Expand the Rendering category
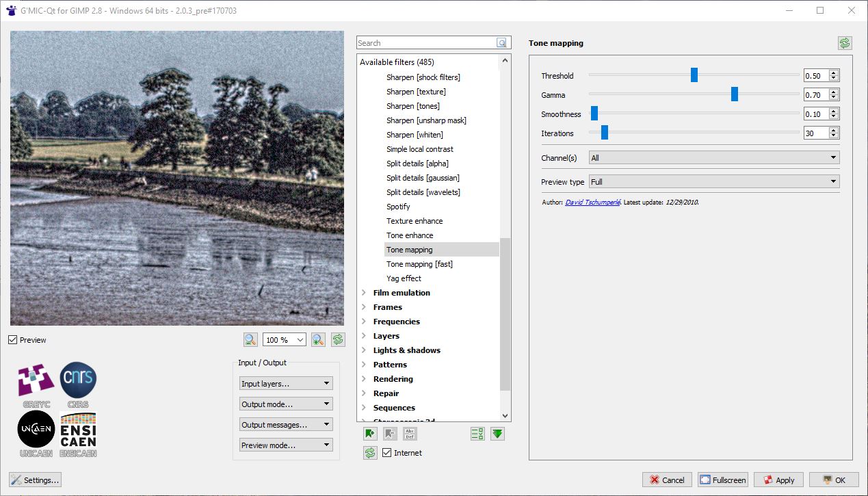 pyautogui.click(x=364, y=379)
